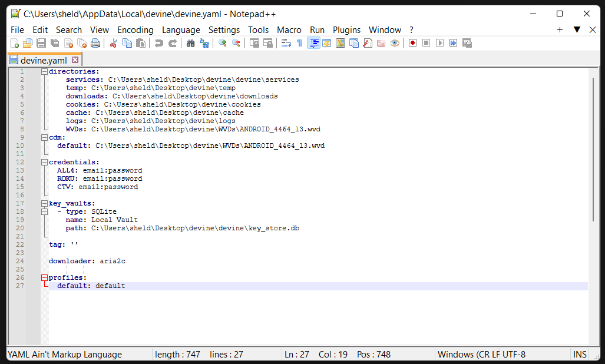Close the devine.yaml tab with red X
This screenshot has height=364, width=605.
tap(75, 59)
